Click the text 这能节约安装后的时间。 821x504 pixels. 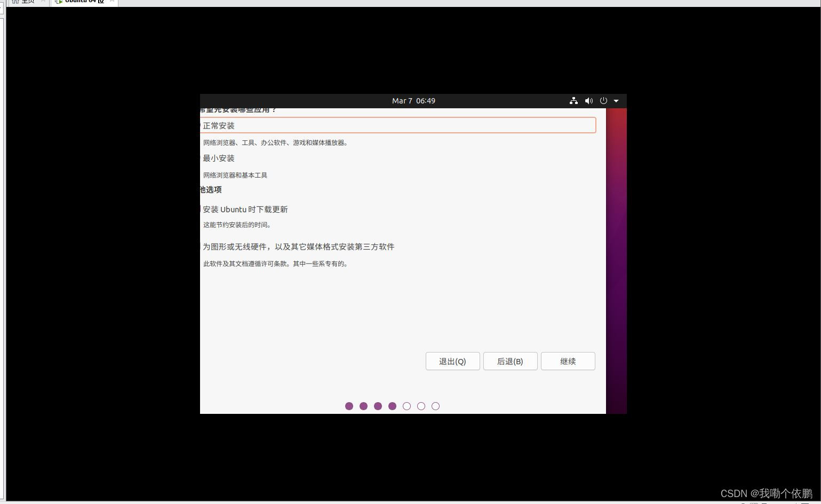238,225
